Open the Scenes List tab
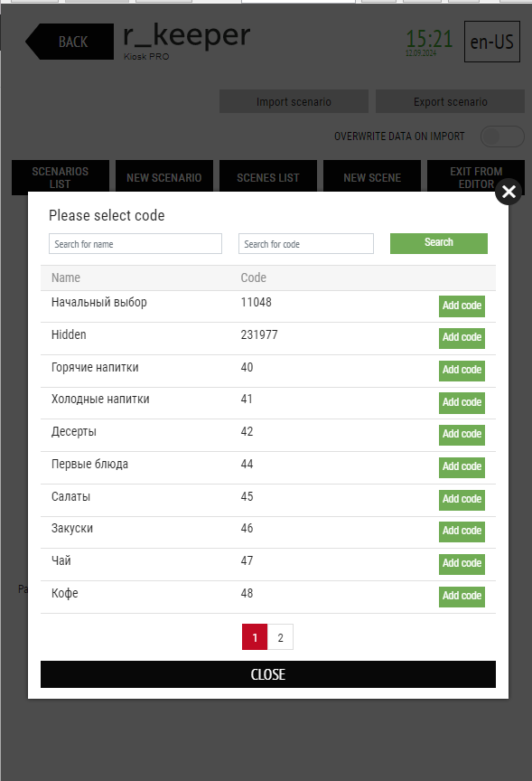 pos(268,177)
